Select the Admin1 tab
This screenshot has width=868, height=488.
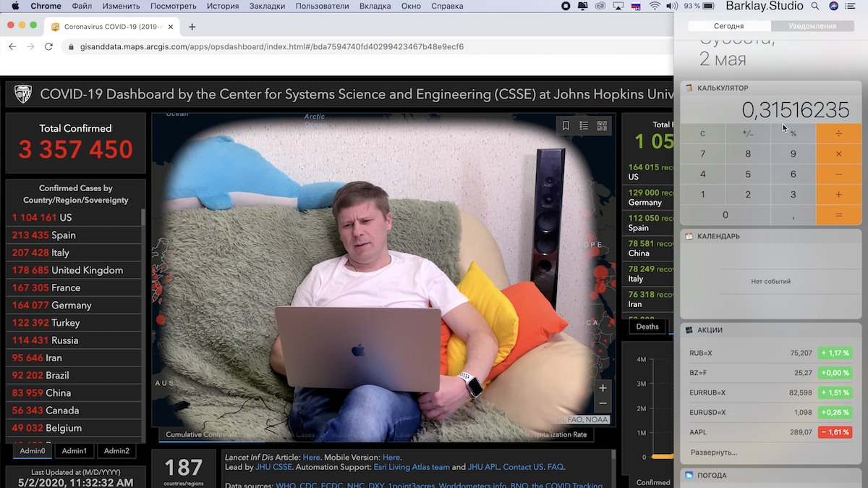tap(74, 450)
